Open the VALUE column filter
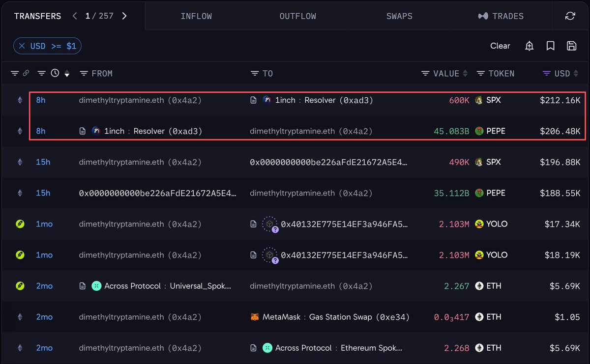 point(425,73)
